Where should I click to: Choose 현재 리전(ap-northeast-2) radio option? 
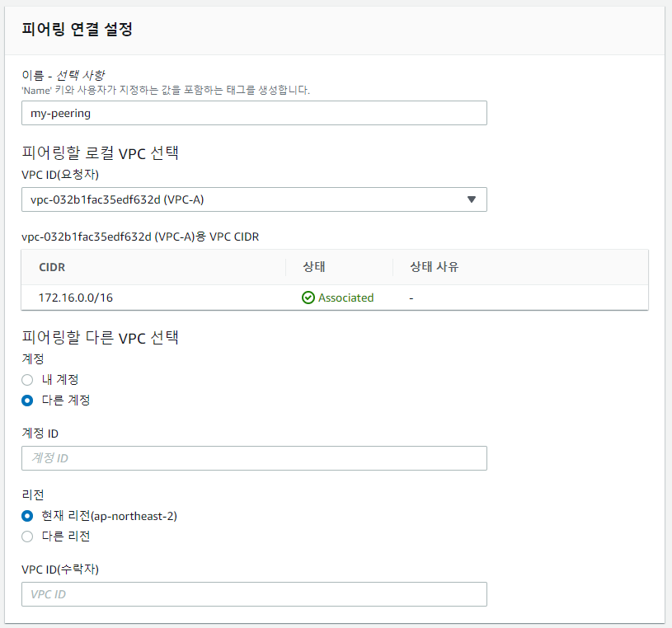tap(27, 516)
